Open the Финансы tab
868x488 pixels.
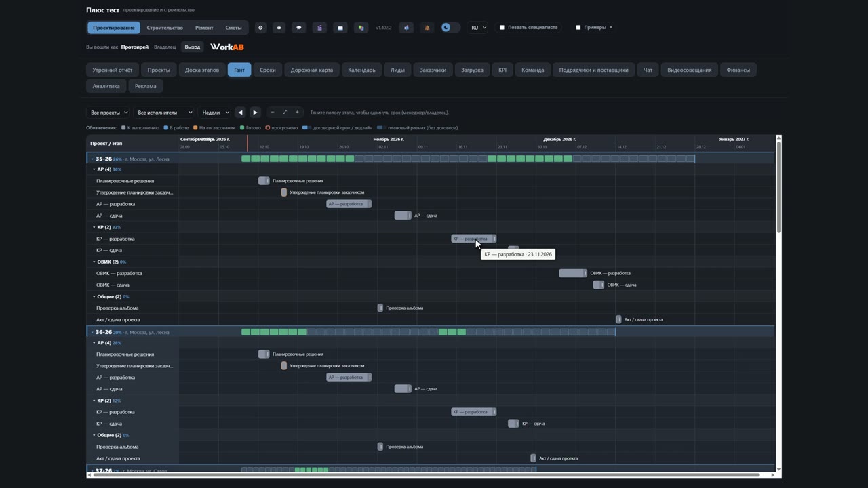738,70
